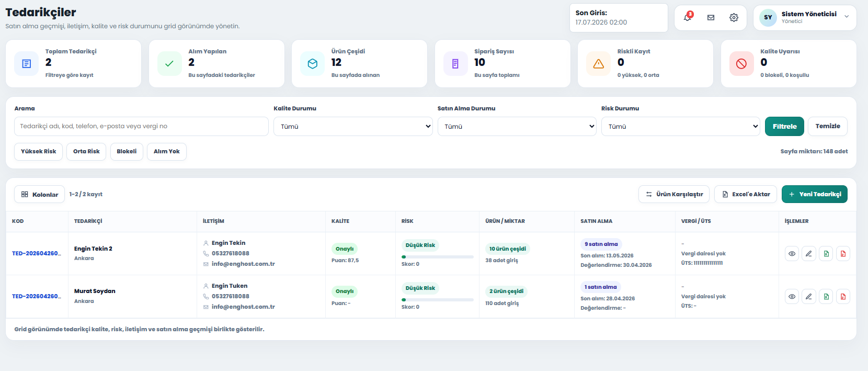Open the Kolonlar column chooser
Viewport: 868px width, 371px height.
point(40,194)
